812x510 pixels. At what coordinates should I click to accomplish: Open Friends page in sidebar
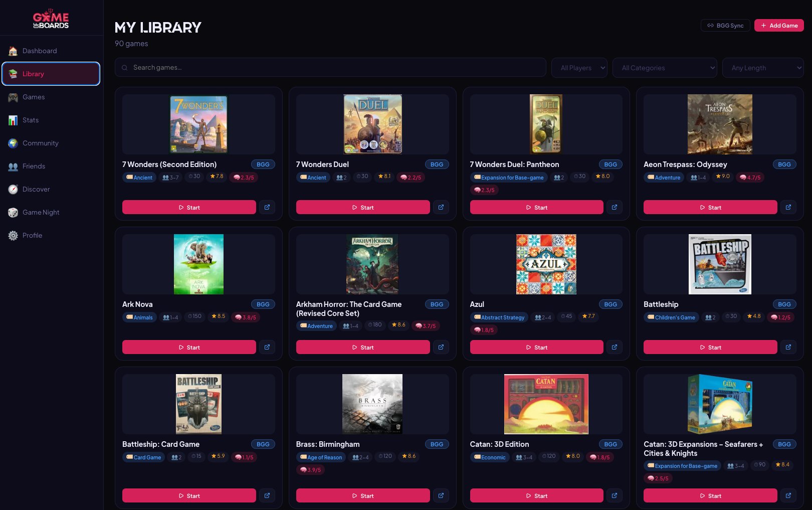tap(51, 166)
